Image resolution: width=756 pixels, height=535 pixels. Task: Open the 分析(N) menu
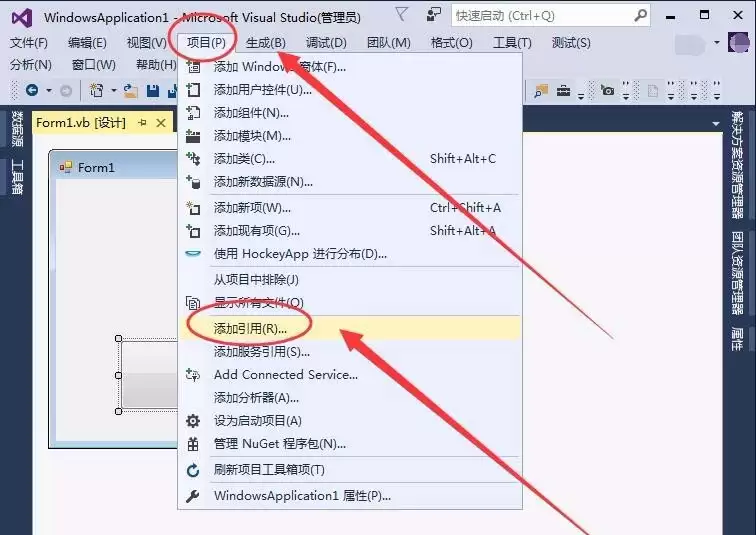tap(31, 65)
